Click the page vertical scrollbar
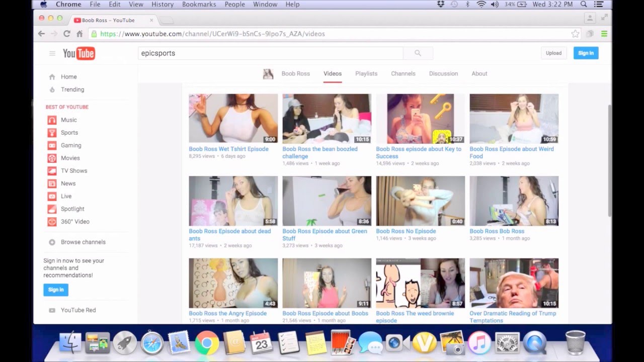The height and width of the screenshot is (362, 644). click(610, 161)
